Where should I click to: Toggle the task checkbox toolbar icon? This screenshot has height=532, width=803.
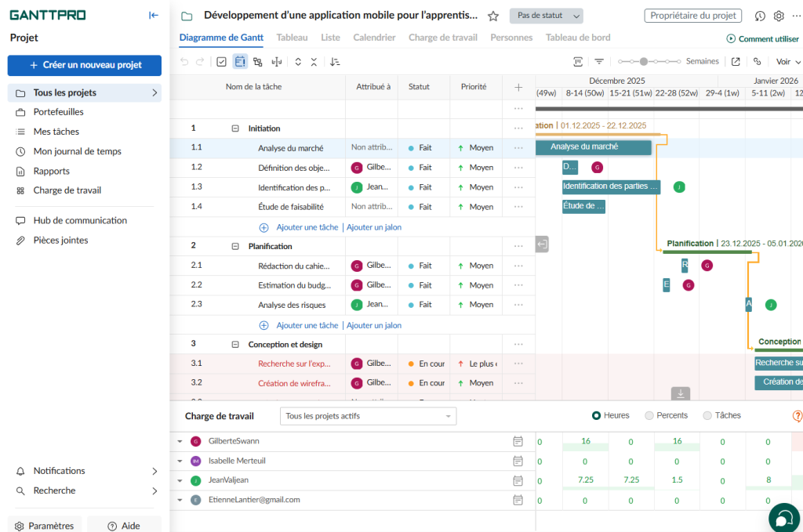pos(221,62)
